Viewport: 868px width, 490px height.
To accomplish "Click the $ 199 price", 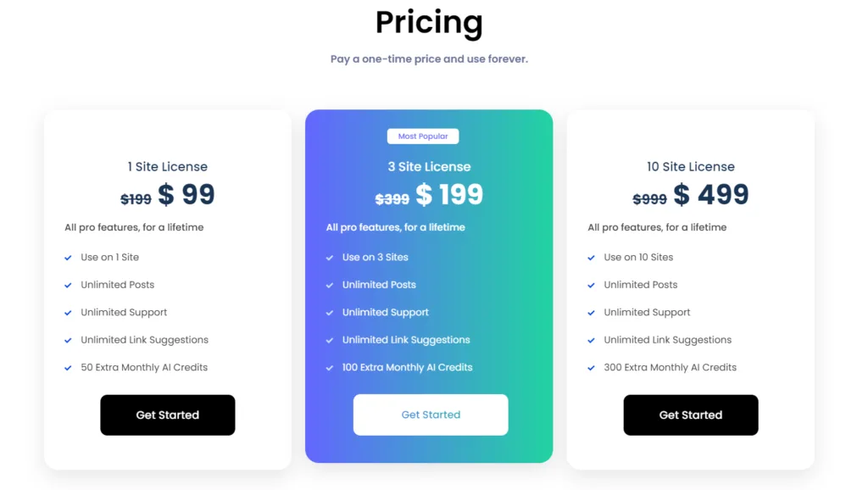I will tap(449, 194).
